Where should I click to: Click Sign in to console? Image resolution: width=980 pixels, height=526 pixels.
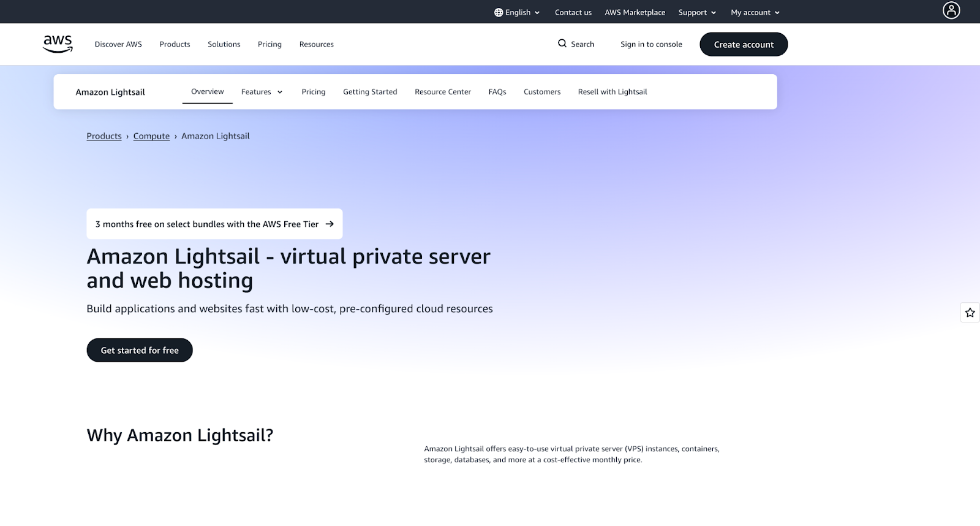click(651, 44)
